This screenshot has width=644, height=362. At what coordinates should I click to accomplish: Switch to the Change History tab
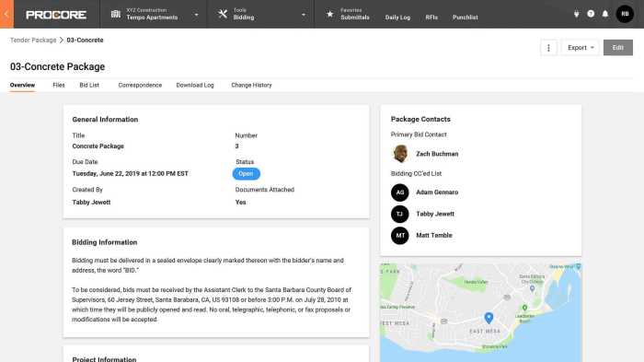point(251,85)
